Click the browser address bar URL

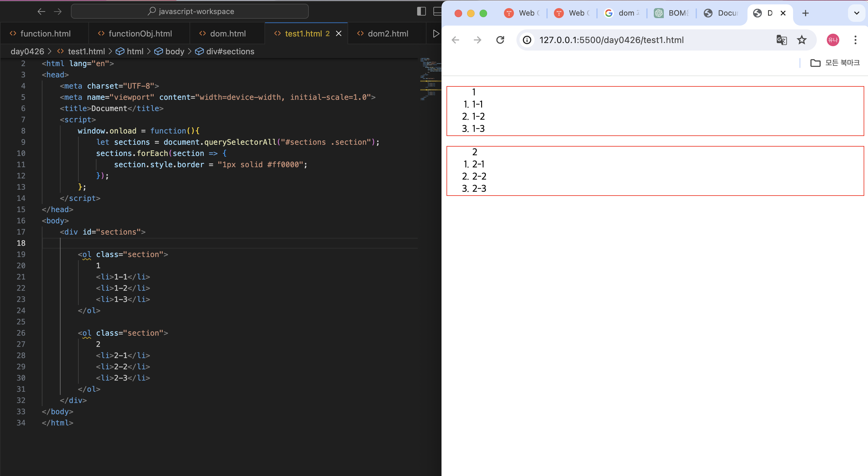[611, 40]
